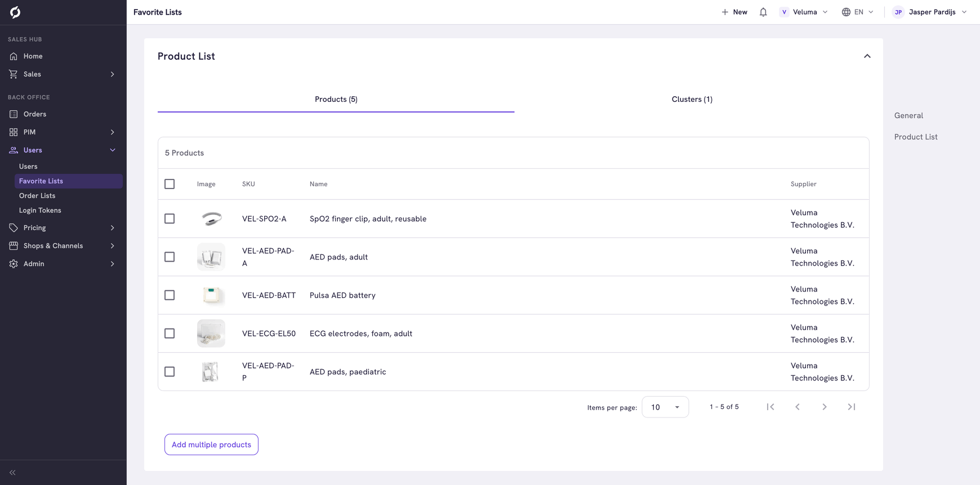Screen dimensions: 980x485
Task: Click the JP user avatar
Action: [898, 12]
